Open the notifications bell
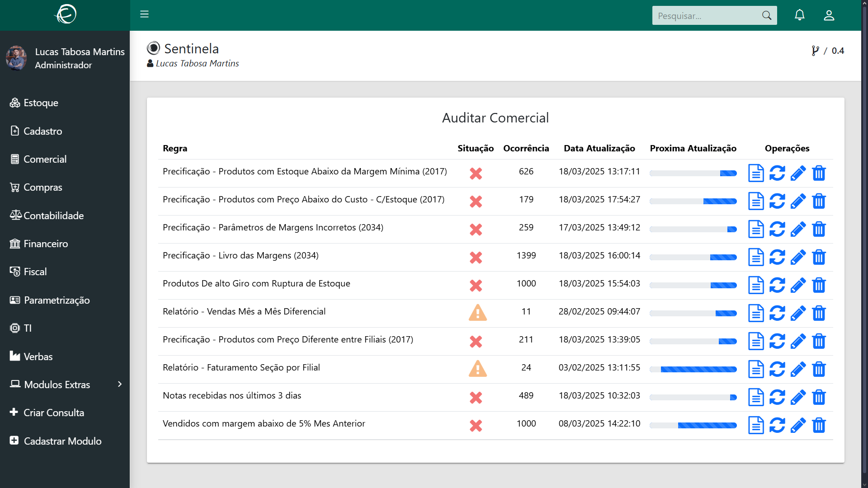Screen dimensions: 868x488 tap(799, 15)
